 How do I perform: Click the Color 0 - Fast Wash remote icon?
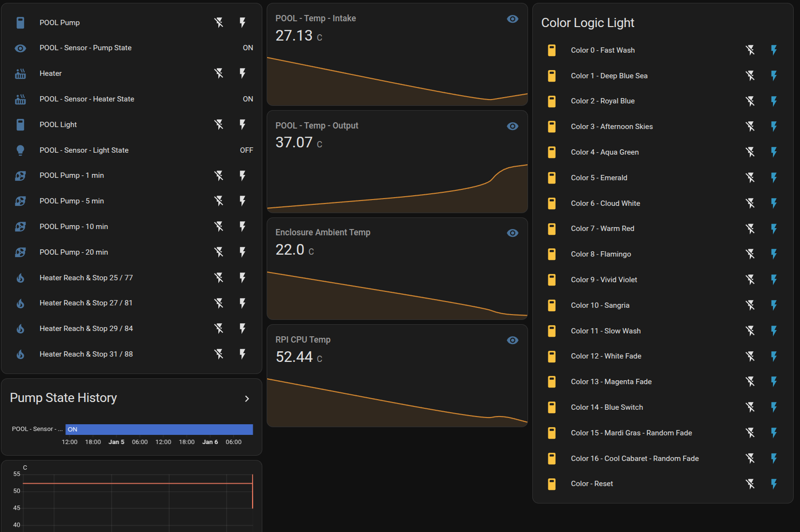point(552,50)
